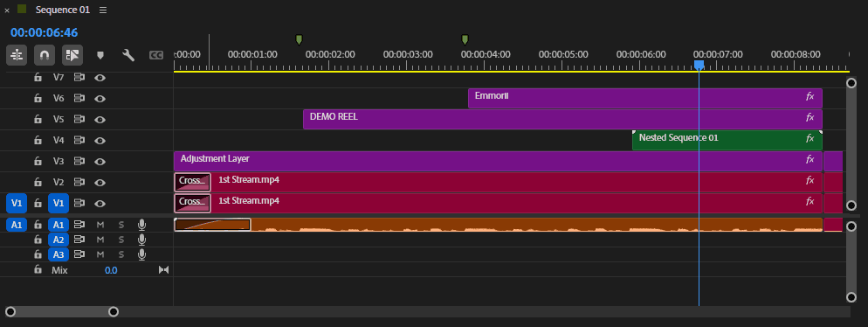The image size is (868, 327).
Task: Click the Mix volume value 0.0
Action: tap(111, 270)
